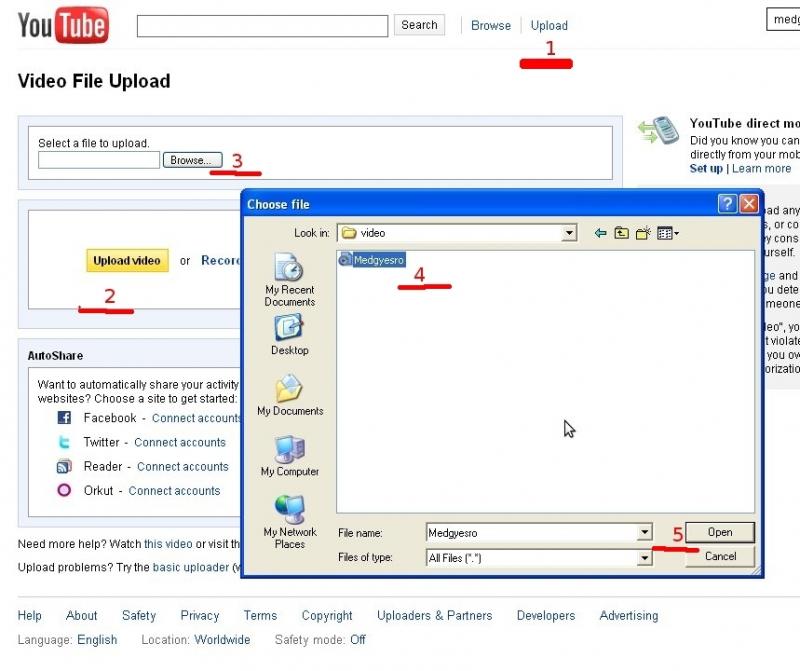Click Set up for YouTube direct mobile
The height and width of the screenshot is (671, 800).
pos(706,168)
